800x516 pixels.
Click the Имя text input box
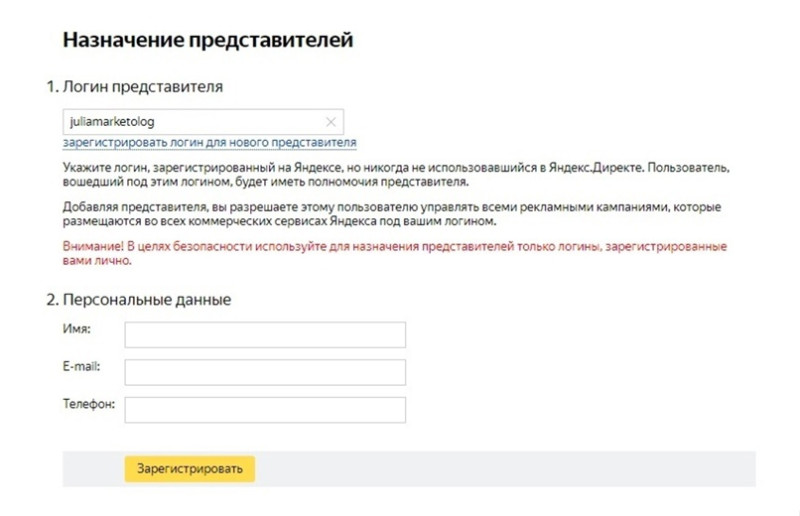coord(265,335)
